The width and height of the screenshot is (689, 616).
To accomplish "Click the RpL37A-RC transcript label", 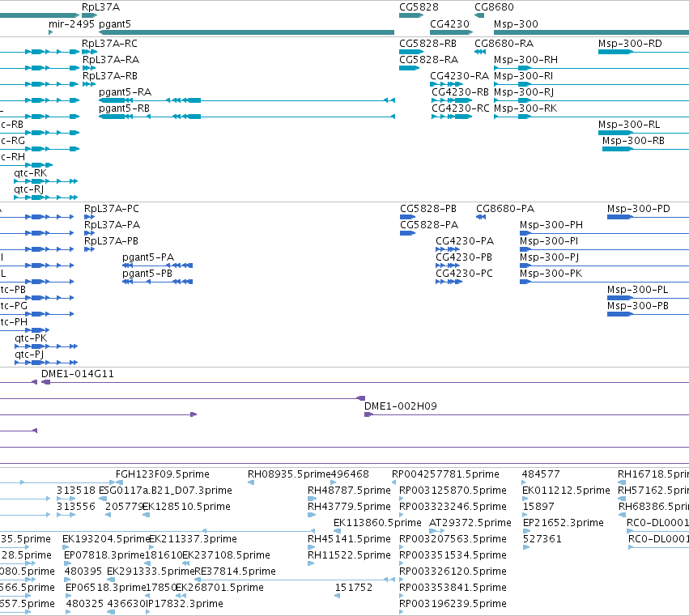I will [x=109, y=44].
